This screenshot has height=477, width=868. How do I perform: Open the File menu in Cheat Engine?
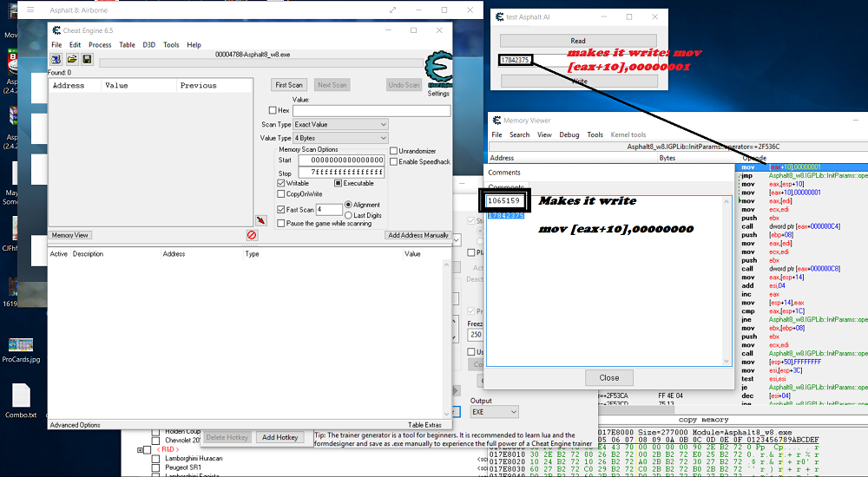56,45
